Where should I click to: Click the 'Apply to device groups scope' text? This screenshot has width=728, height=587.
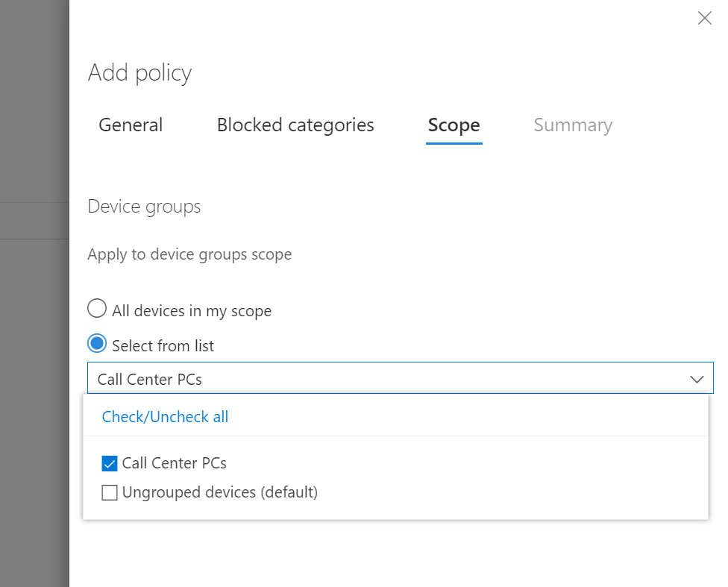pos(189,254)
